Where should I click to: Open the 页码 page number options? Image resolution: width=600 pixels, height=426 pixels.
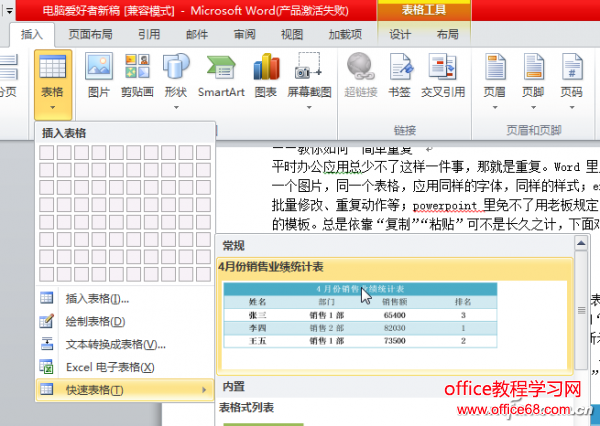pos(572,81)
